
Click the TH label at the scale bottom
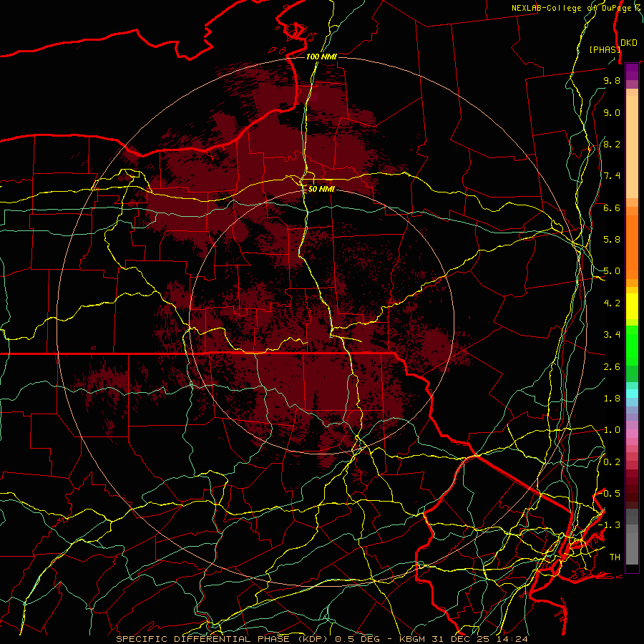615,557
